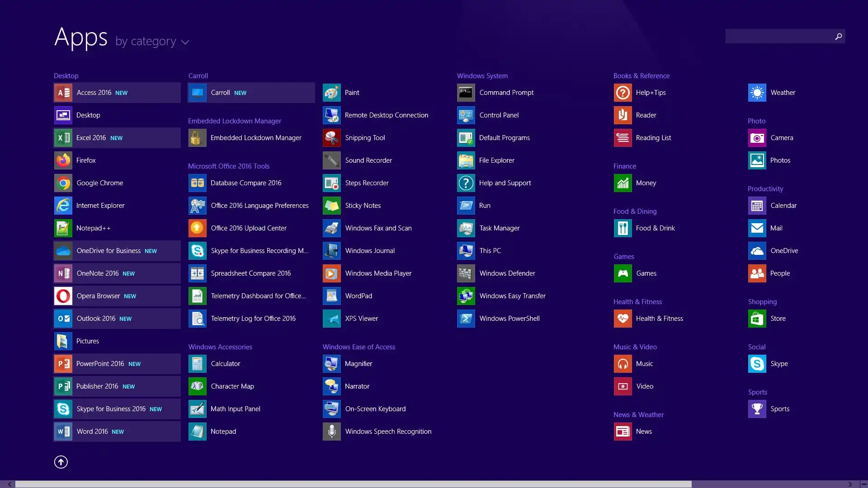Launch the Windows Media Player icon
Image resolution: width=868 pixels, height=488 pixels.
pyautogui.click(x=331, y=273)
